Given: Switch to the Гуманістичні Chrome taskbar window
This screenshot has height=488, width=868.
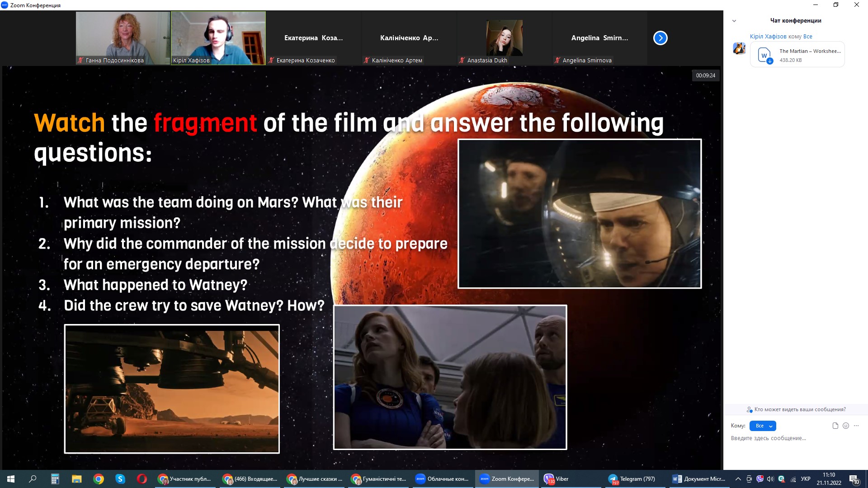Looking at the screenshot, I should (379, 479).
